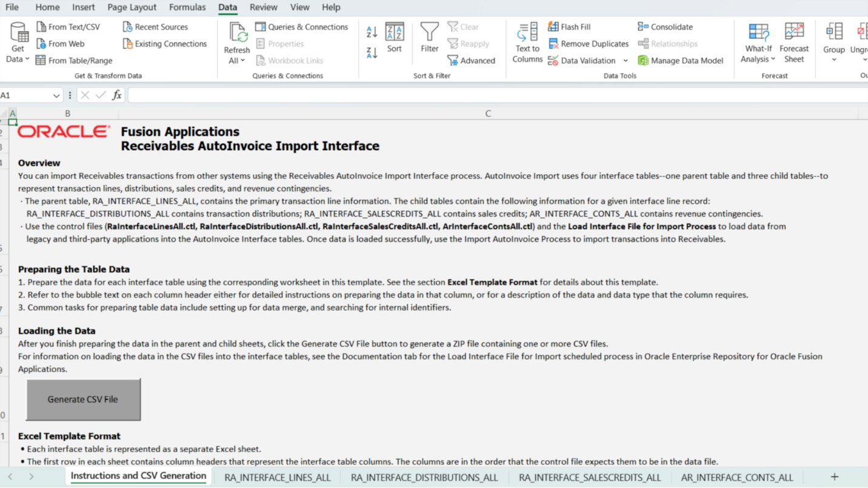Open the Page Layout tab

click(132, 7)
